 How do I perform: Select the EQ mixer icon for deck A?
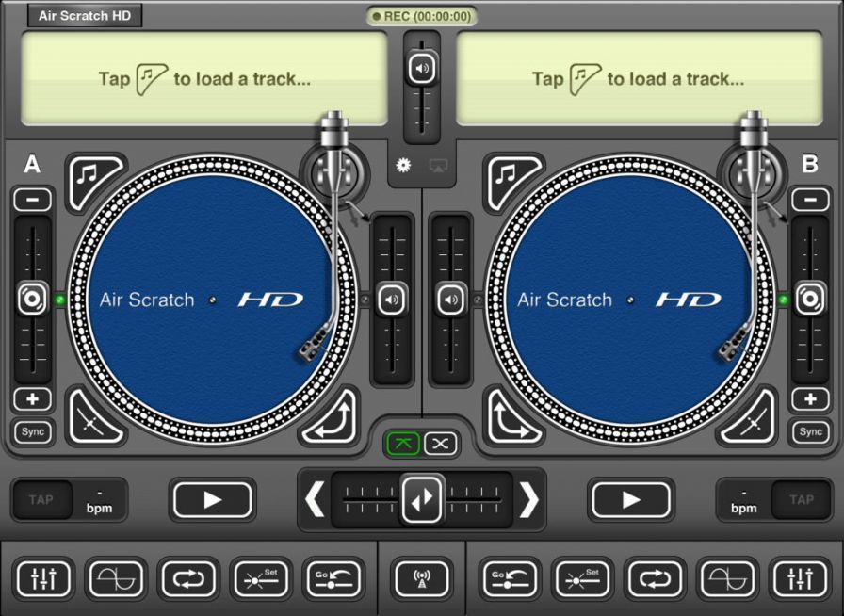44,579
